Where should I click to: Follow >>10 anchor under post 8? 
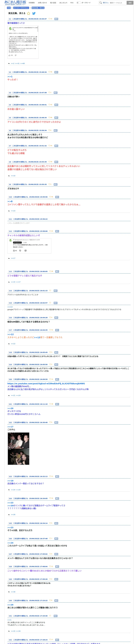13,176
